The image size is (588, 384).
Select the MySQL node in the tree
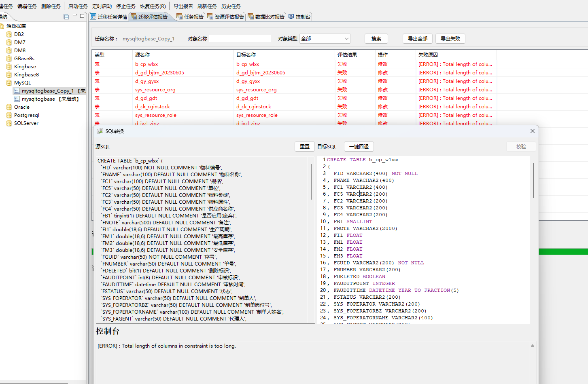pos(22,83)
